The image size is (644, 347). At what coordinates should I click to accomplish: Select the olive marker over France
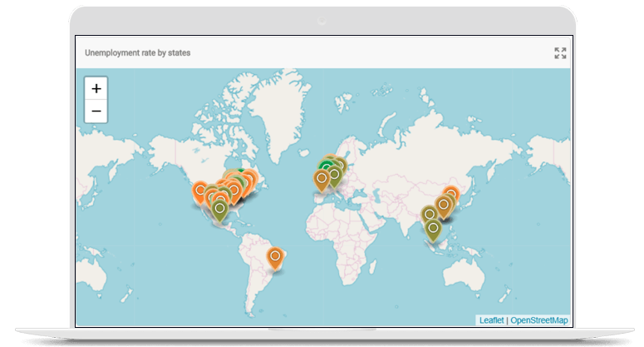(335, 176)
